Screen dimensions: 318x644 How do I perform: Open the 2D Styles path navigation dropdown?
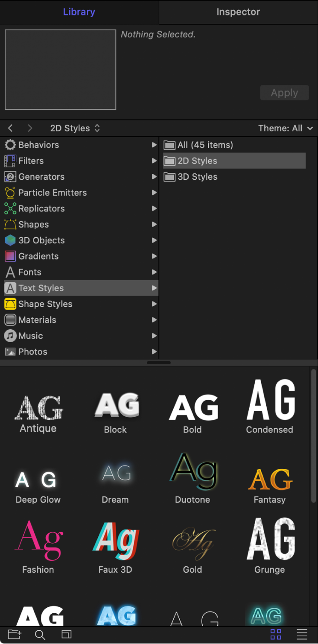pyautogui.click(x=76, y=128)
